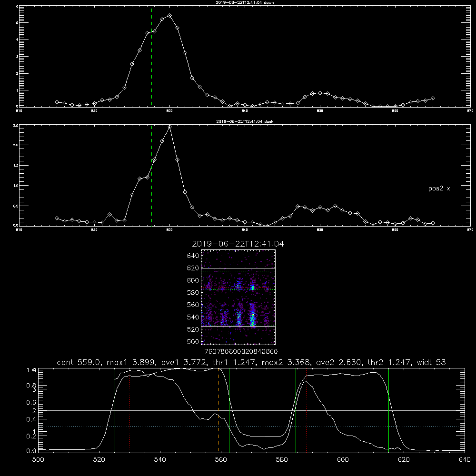476x476 pixels.
Task: Click heatmap y-axis label 560
Action: [193, 305]
